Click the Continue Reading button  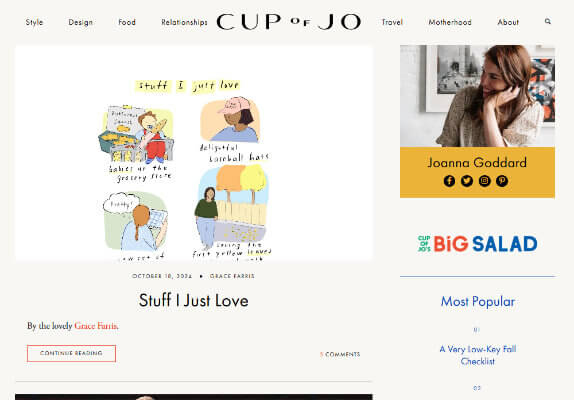coord(71,354)
